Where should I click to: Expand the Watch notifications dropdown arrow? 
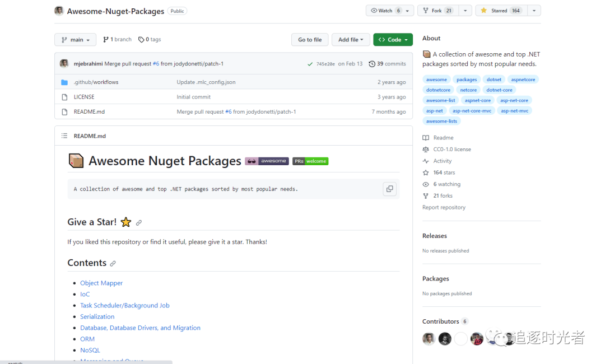408,11
